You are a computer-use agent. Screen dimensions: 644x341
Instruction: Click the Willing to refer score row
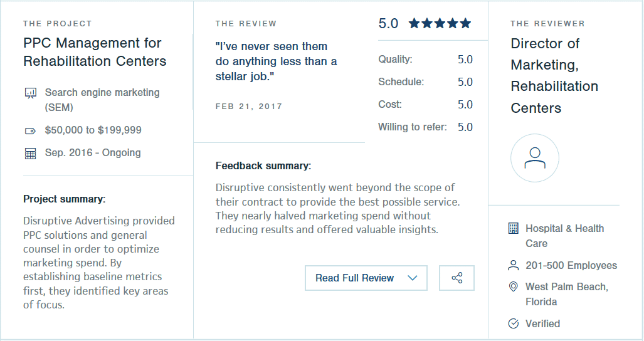426,127
